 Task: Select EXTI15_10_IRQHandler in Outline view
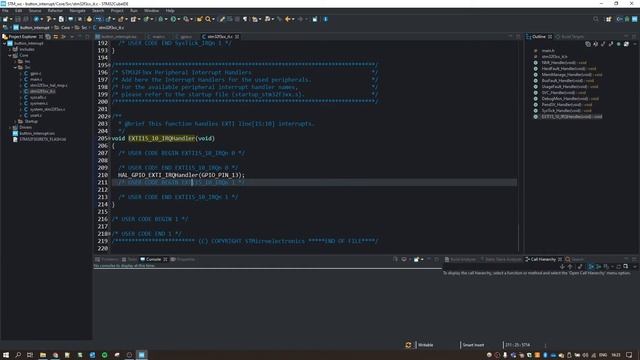tap(571, 116)
